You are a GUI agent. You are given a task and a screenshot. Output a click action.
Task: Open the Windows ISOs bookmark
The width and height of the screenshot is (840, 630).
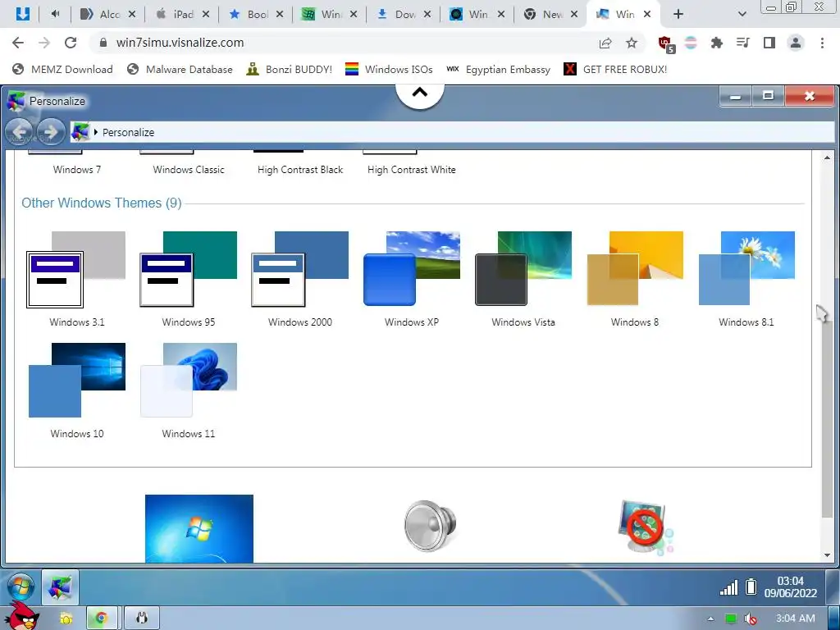(x=389, y=69)
